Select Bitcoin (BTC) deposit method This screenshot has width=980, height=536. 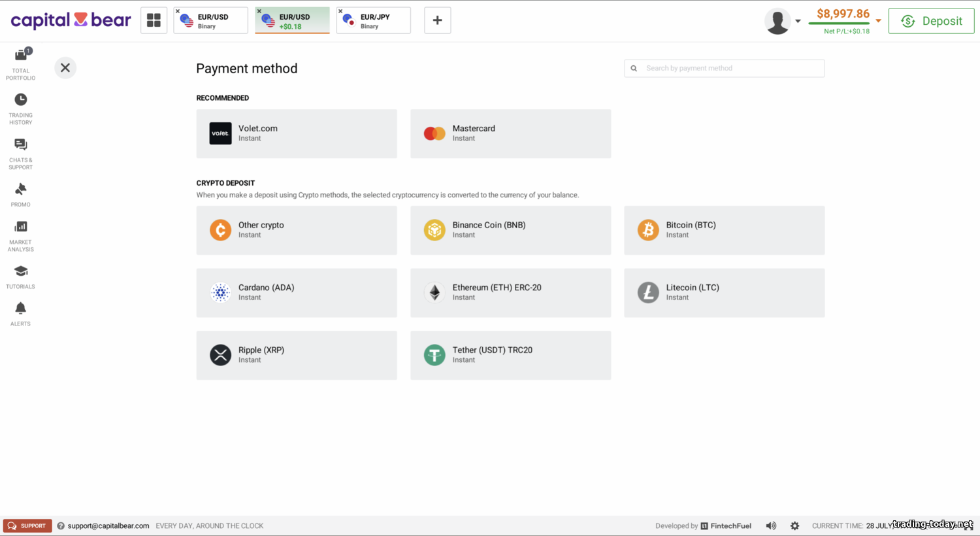(724, 230)
